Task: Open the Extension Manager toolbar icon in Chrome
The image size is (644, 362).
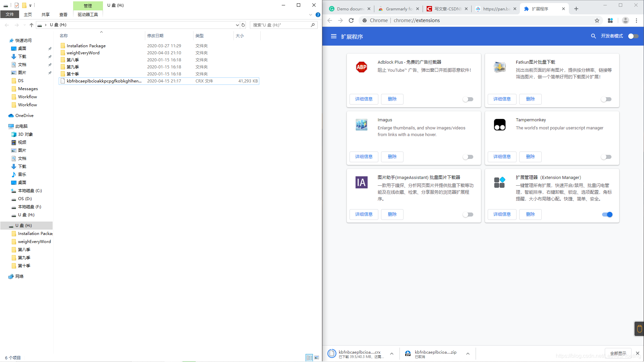Action: coord(610,20)
